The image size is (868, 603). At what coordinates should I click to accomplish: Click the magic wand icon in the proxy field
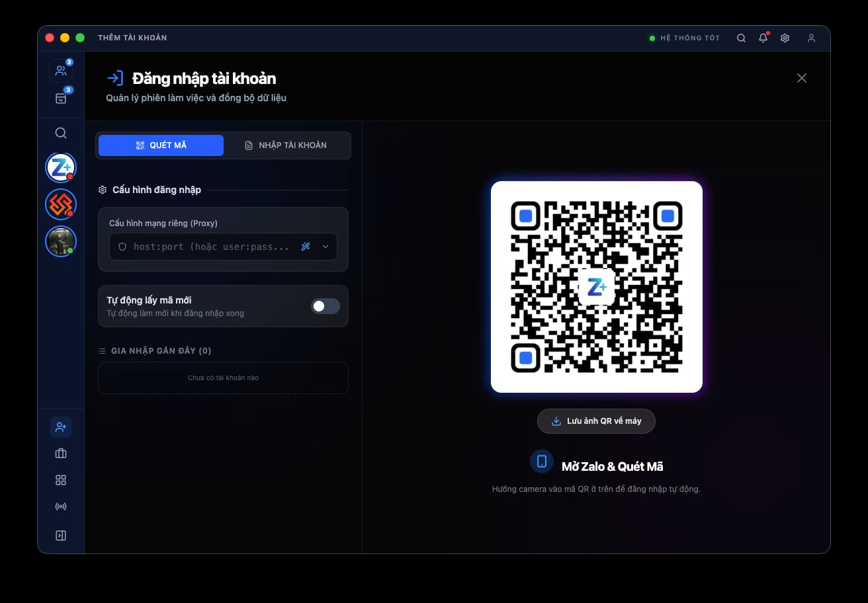(x=305, y=246)
